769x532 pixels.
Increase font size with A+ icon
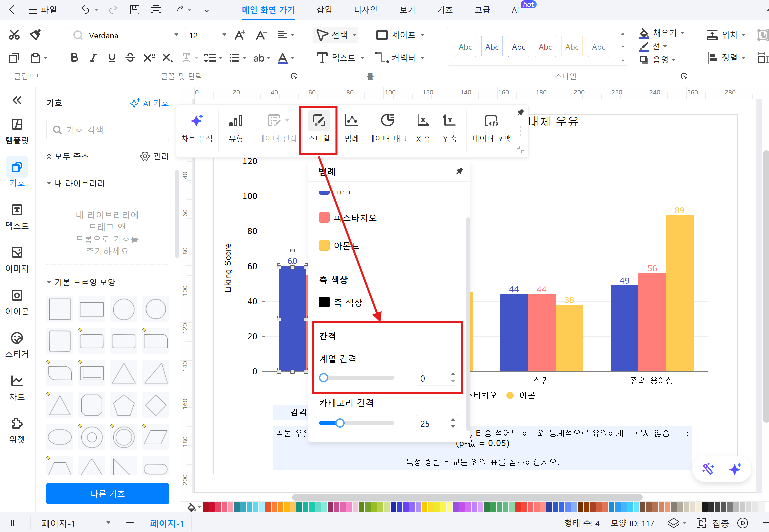(x=240, y=35)
